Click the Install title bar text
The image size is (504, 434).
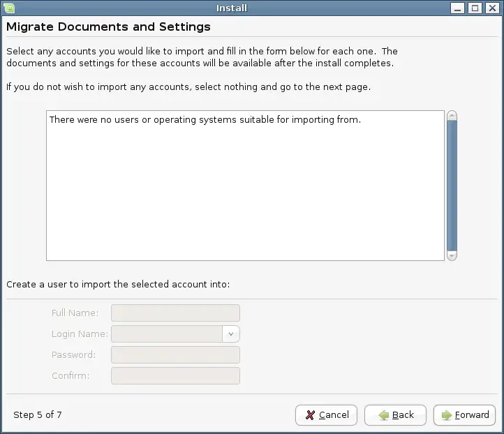(x=232, y=8)
